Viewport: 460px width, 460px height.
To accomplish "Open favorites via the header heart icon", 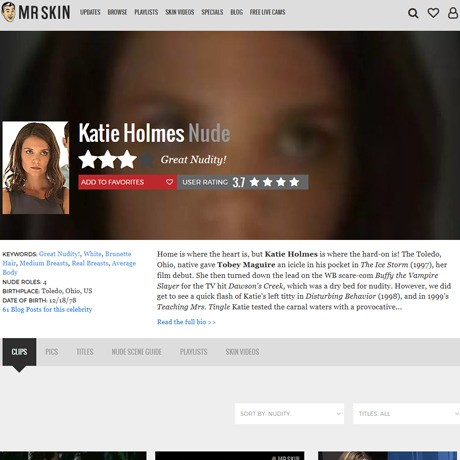I will coord(433,13).
